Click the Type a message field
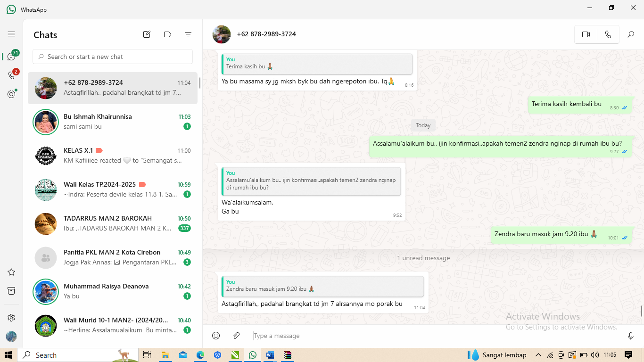Viewport: 644px width, 362px height. [x=424, y=336]
